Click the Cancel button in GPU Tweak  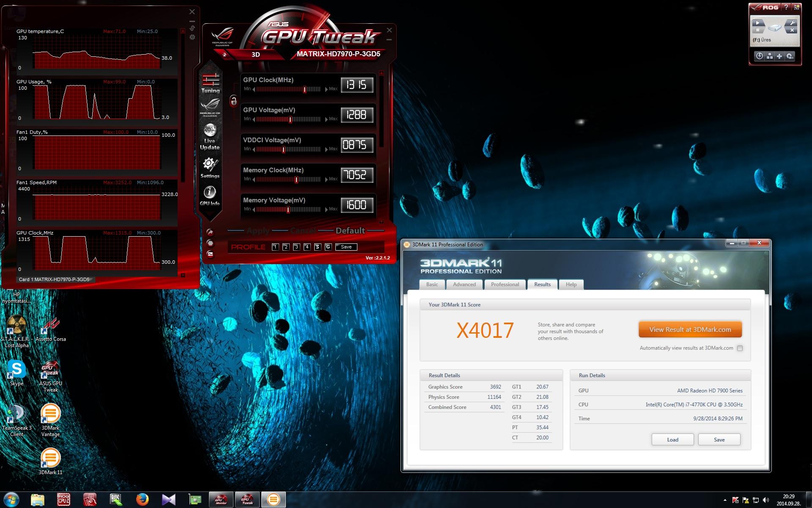coord(303,231)
